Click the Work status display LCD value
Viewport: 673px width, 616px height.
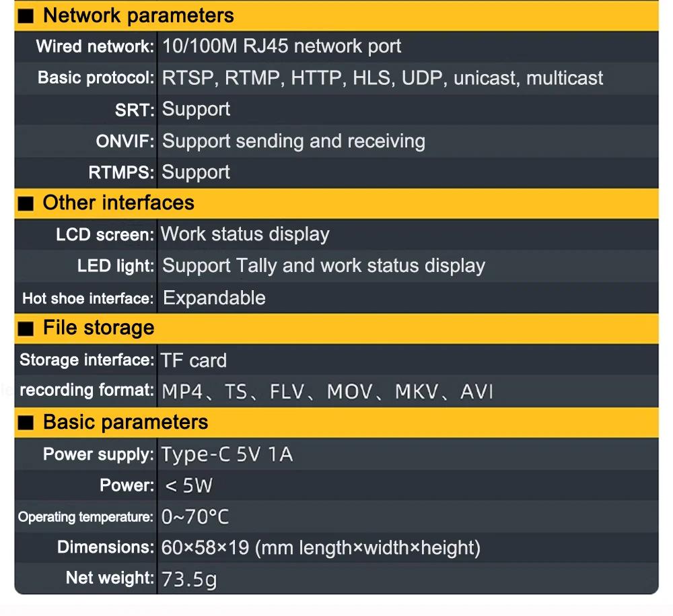click(x=245, y=234)
